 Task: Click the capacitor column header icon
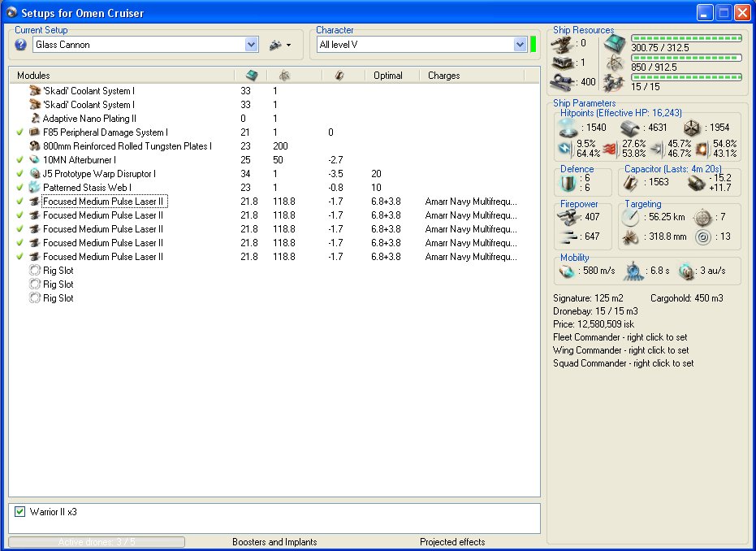[x=339, y=76]
